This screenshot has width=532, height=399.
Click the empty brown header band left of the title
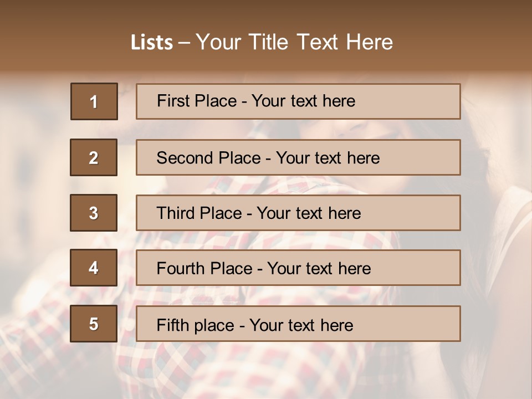point(61,39)
